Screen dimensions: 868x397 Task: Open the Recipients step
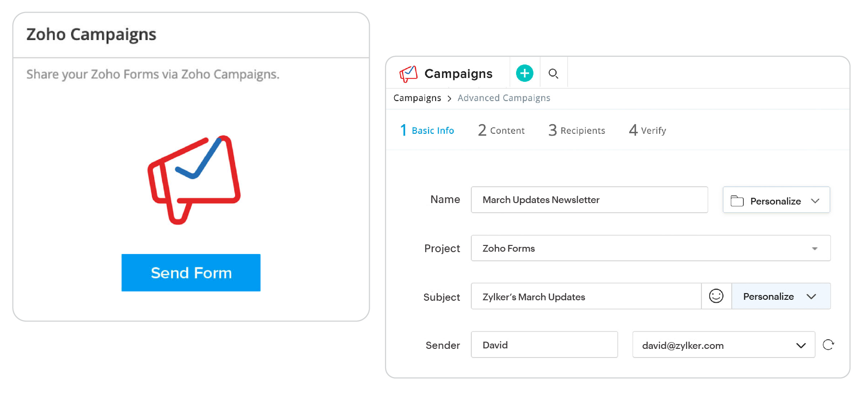point(577,130)
